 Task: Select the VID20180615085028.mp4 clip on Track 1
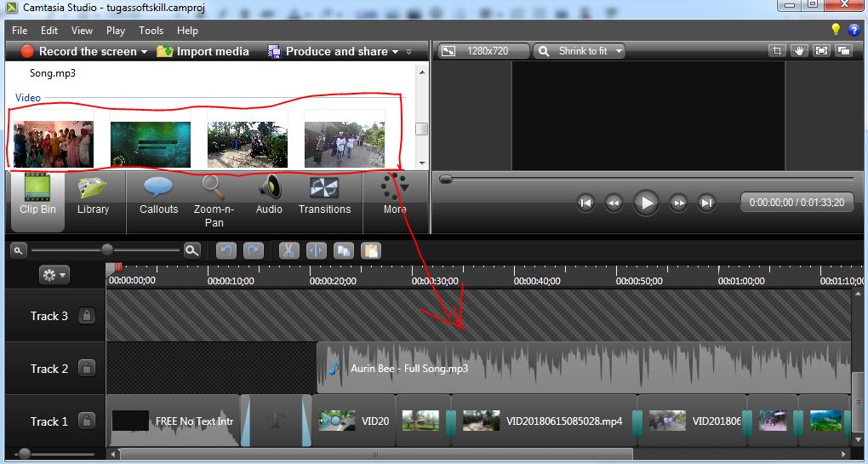coord(544,421)
